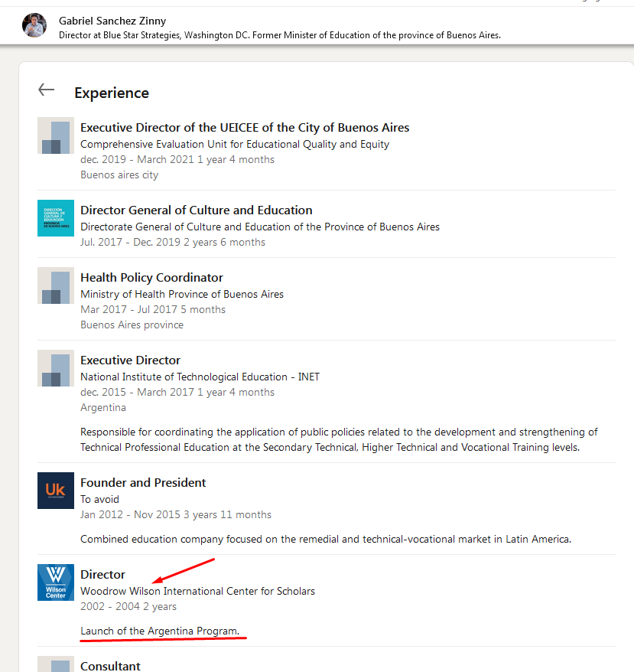The height and width of the screenshot is (672, 634).
Task: Click the 'Jul. 2017 - Dec. 2019' date range
Action: [x=173, y=242]
